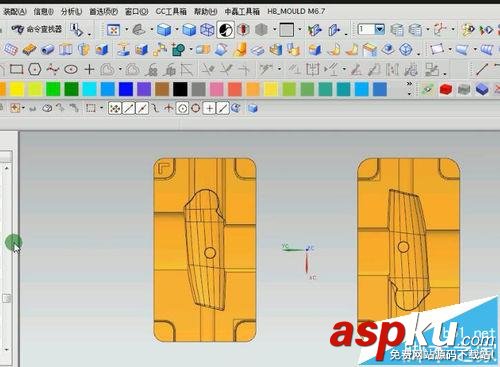500x367 pixels.
Task: Select the ellipse sketch tool
Action: (71, 70)
